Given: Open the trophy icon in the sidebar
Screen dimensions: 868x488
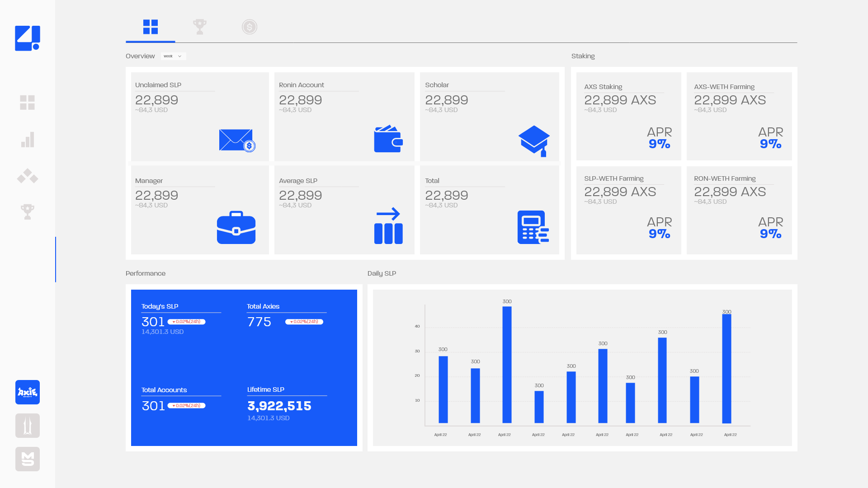Looking at the screenshot, I should (28, 211).
